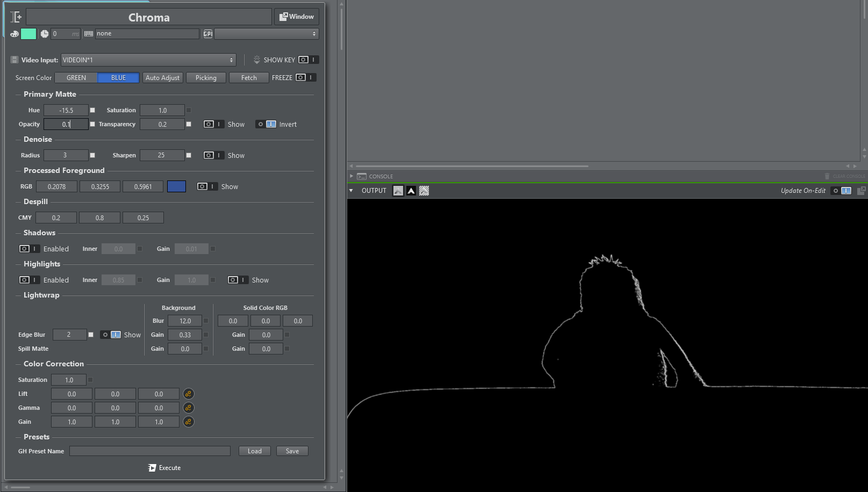The image size is (868, 492).
Task: Click the Lift link channels icon
Action: [188, 394]
